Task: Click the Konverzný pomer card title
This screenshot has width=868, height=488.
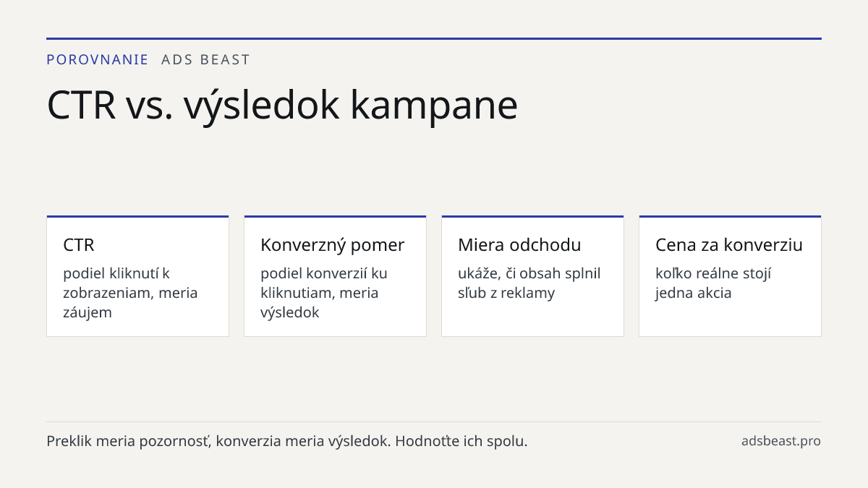Action: 333,245
